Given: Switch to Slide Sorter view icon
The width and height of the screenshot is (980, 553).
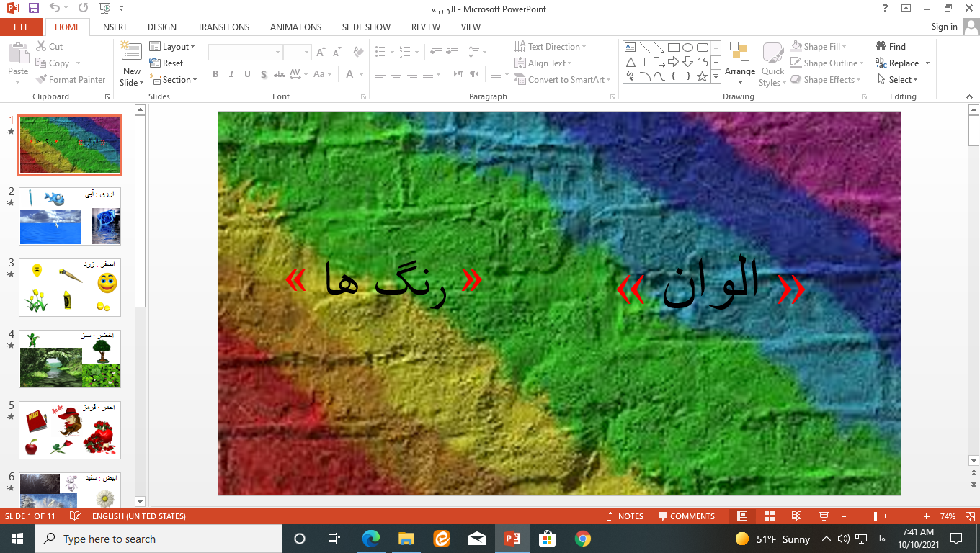Looking at the screenshot, I should click(x=769, y=516).
